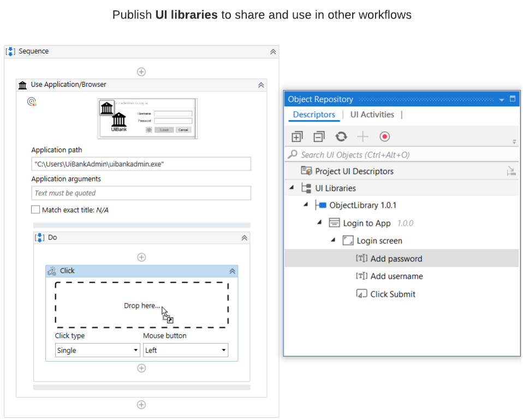Image resolution: width=523 pixels, height=420 pixels.
Task: Click the add activity plus button below Click
Action: (141, 368)
